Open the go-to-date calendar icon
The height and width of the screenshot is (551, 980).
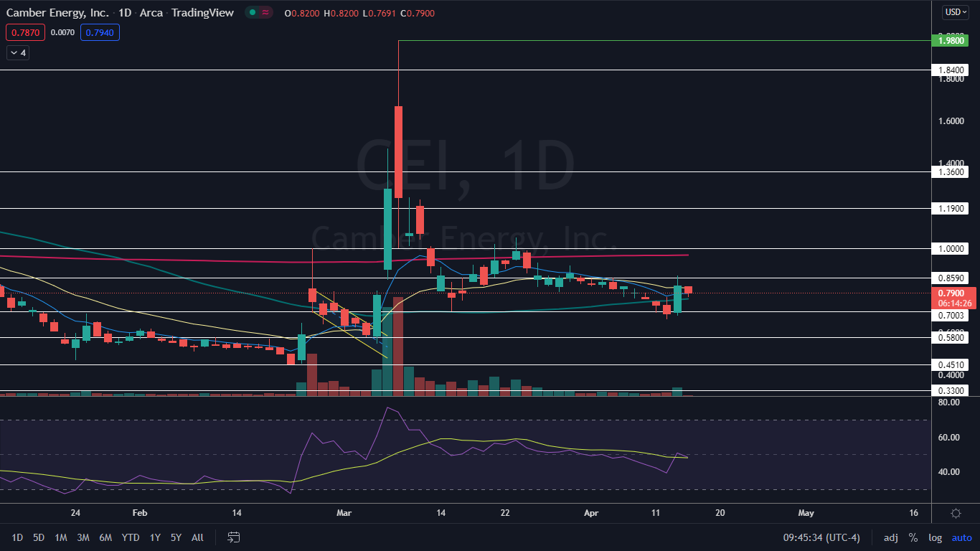coord(233,537)
